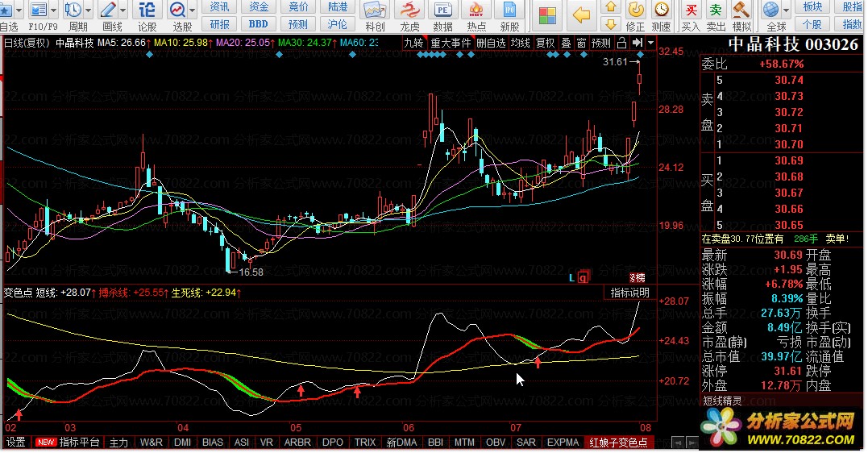Screen dimensions: 868x453
Task: Open the 科创 board icon
Action: coord(375,10)
